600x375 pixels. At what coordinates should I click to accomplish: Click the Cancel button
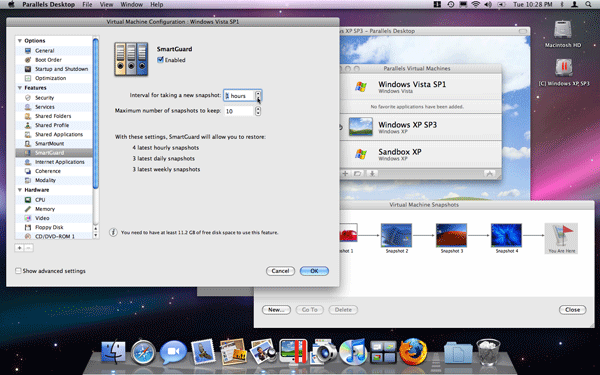pyautogui.click(x=280, y=271)
